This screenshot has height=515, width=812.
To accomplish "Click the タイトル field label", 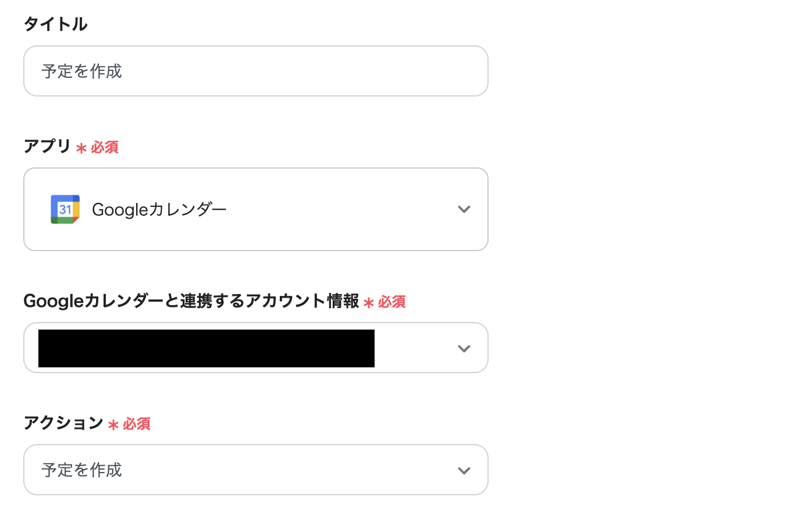I will tap(56, 24).
